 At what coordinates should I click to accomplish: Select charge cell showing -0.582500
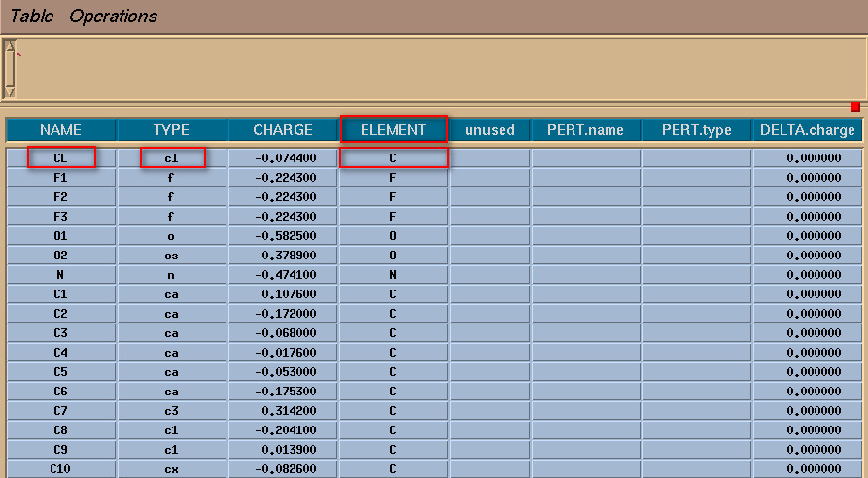tap(283, 235)
